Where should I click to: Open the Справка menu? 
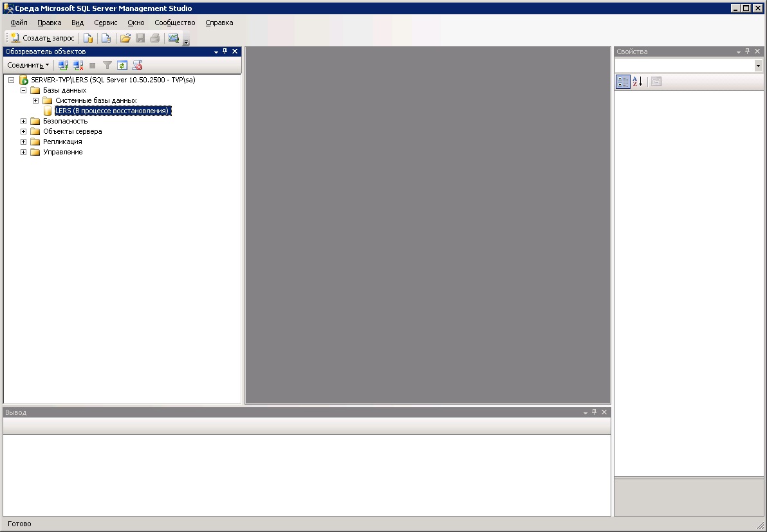coord(219,23)
